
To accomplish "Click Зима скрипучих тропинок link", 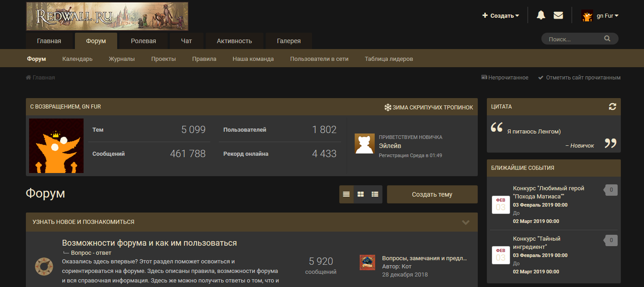I will click(429, 107).
